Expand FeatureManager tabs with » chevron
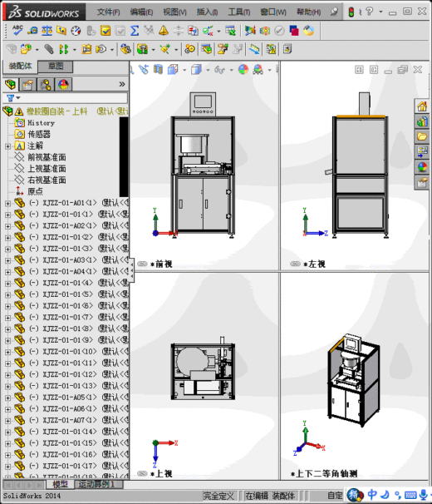 (122, 84)
